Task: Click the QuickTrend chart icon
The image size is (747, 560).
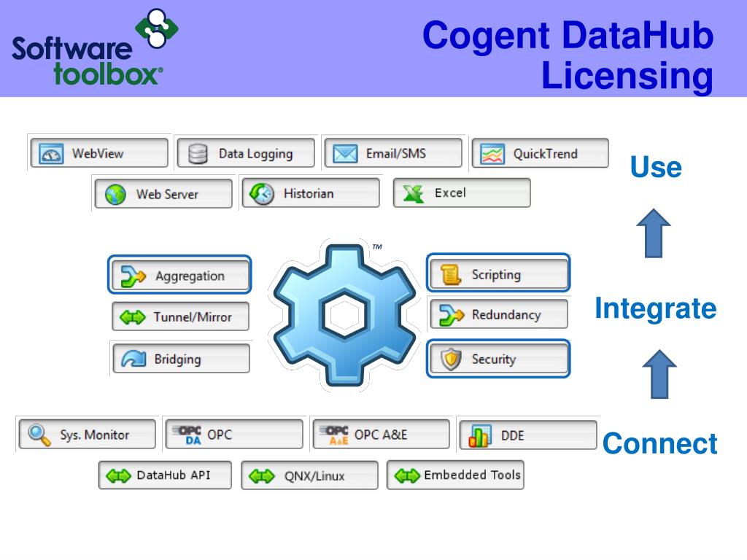Action: (492, 154)
